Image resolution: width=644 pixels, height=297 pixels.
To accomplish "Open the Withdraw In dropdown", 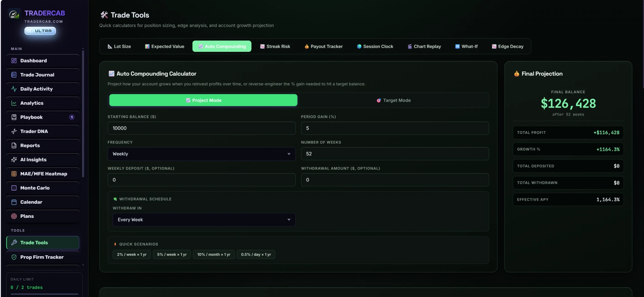I will pos(204,220).
